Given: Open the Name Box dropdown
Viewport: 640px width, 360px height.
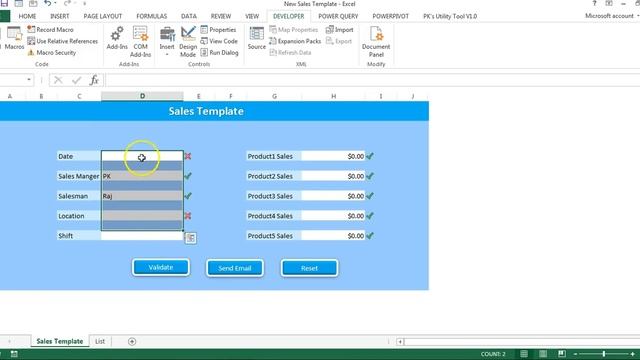Looking at the screenshot, I should tap(29, 80).
